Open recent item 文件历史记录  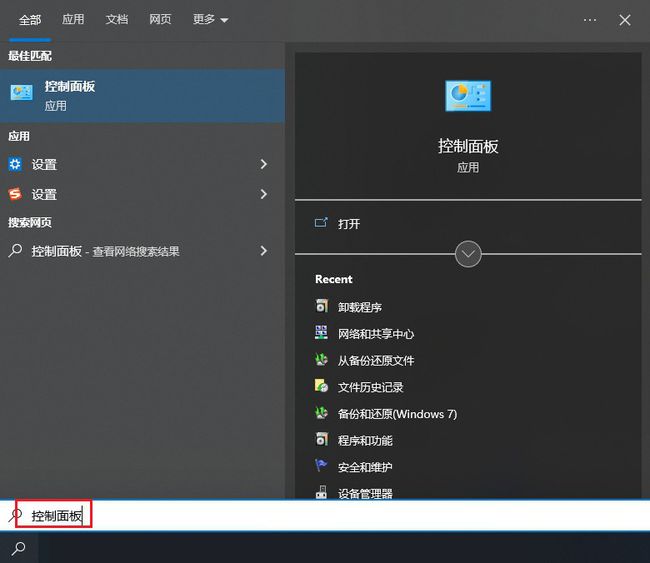point(370,387)
